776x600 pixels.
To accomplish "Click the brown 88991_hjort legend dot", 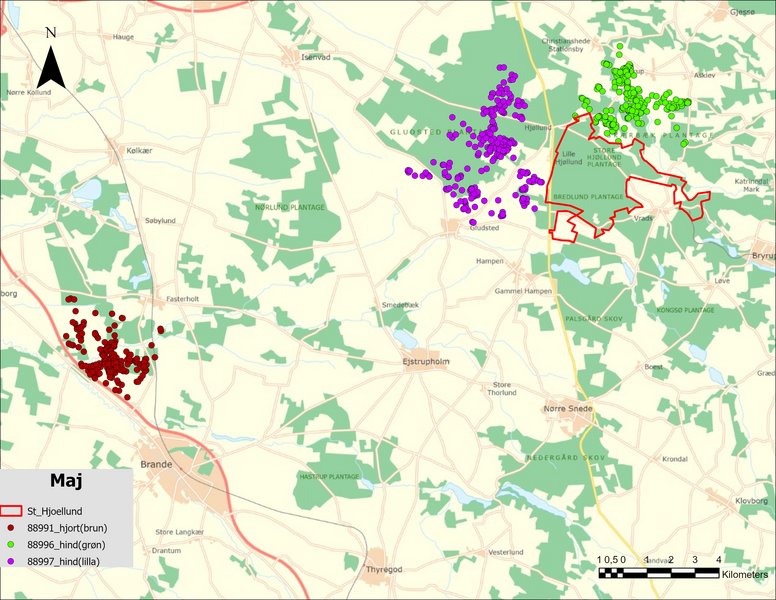I will tap(11, 527).
